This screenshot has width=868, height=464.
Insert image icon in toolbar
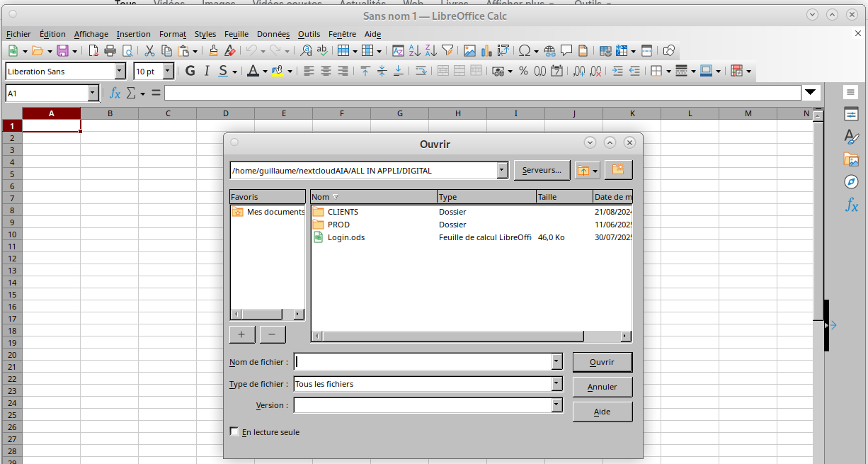(x=469, y=51)
